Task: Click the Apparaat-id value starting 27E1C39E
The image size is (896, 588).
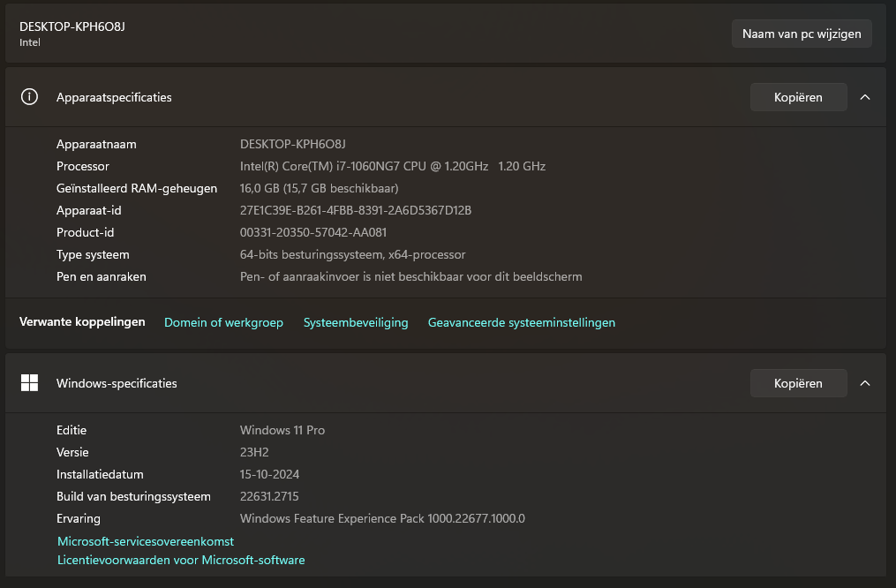Action: 356,210
